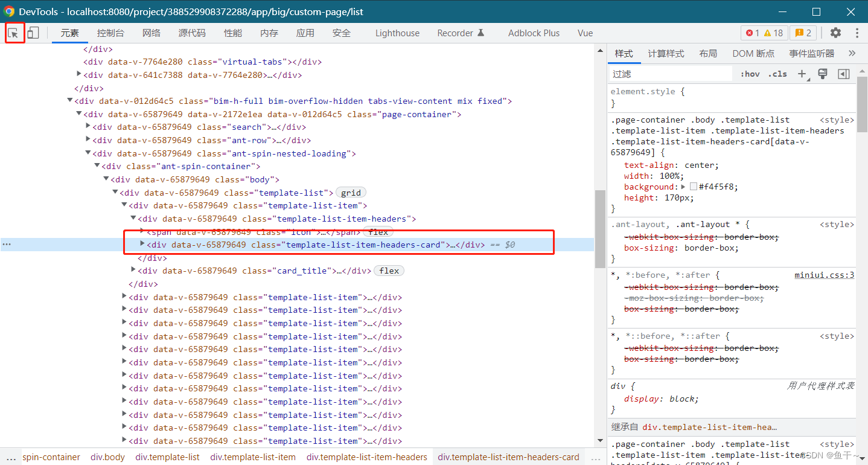Screen dimensions: 868x465
Task: Toggle the device emulation toolbar icon
Action: coord(33,33)
